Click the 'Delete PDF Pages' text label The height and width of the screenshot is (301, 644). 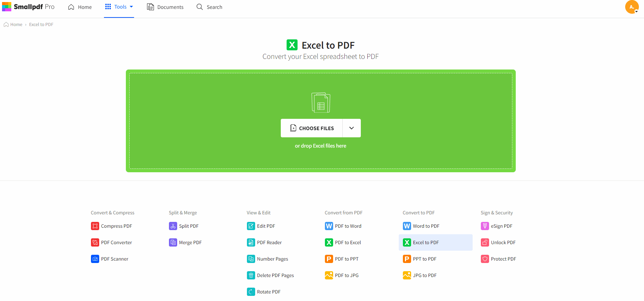point(276,275)
